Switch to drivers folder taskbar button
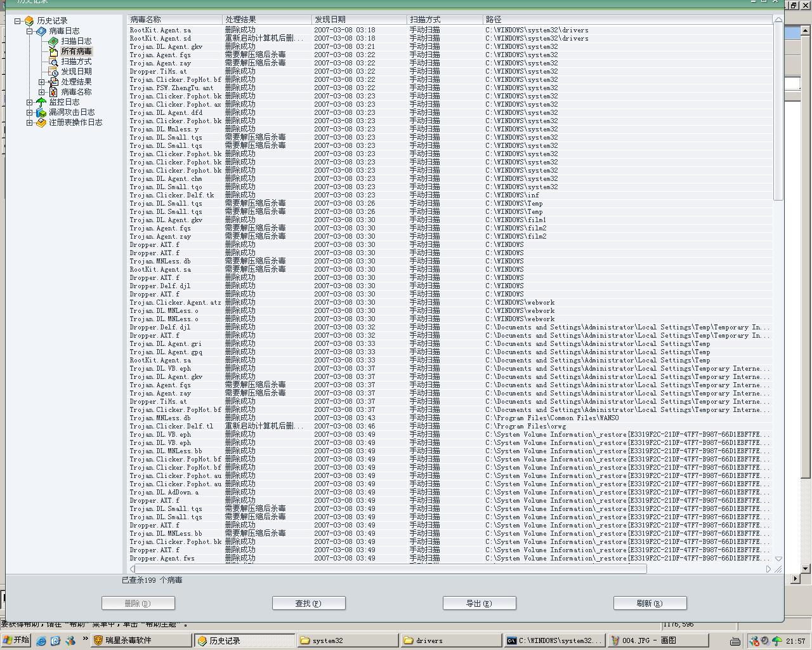 click(450, 640)
